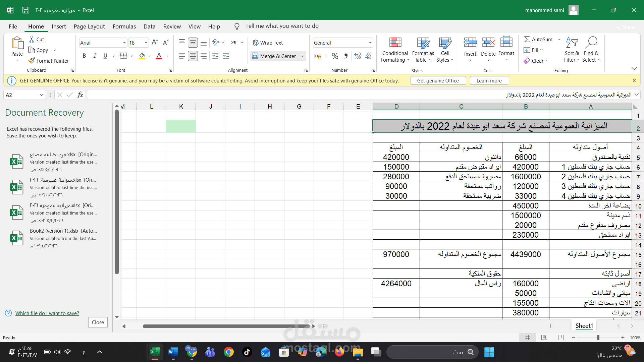
Task: Toggle Underline formatting
Action: pos(105,56)
